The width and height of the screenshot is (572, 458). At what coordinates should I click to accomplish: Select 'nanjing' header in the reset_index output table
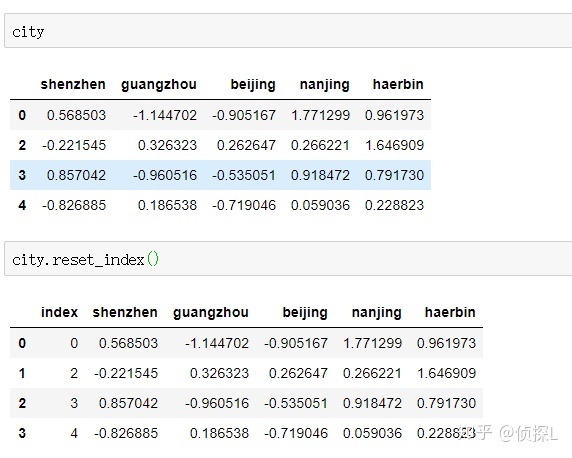[377, 312]
